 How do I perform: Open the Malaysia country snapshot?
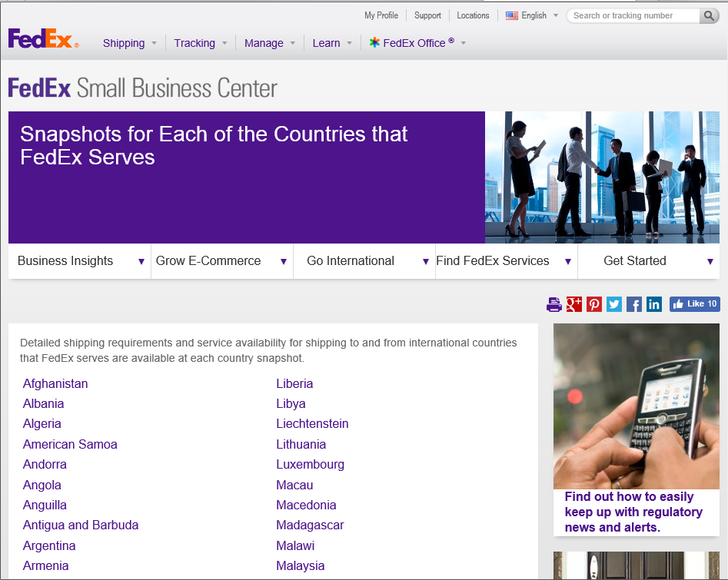(300, 565)
